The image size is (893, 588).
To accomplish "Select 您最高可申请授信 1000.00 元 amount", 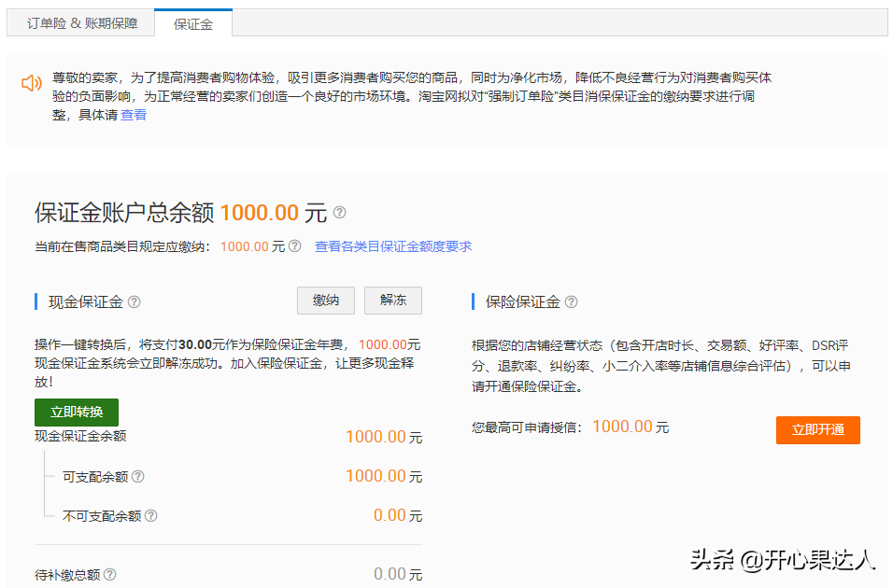I will pyautogui.click(x=631, y=427).
